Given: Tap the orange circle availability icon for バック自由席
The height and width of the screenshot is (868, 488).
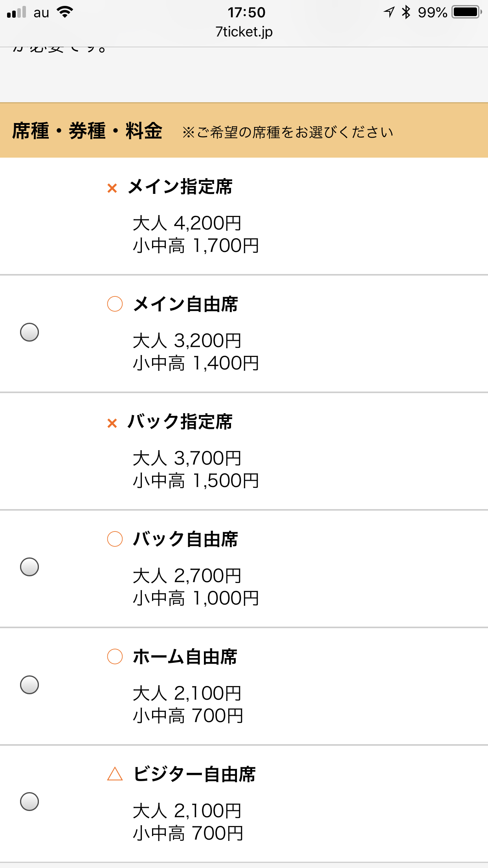Looking at the screenshot, I should click(x=115, y=539).
